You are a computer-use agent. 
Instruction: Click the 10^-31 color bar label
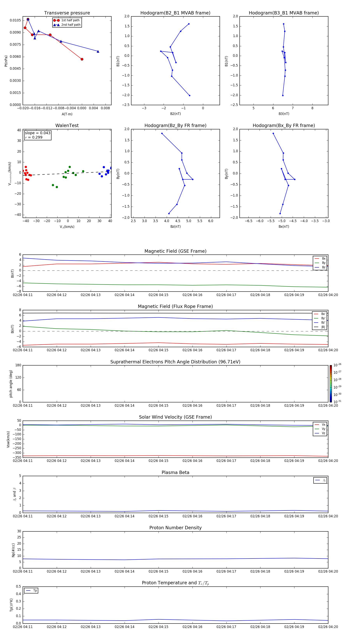pos(337,402)
